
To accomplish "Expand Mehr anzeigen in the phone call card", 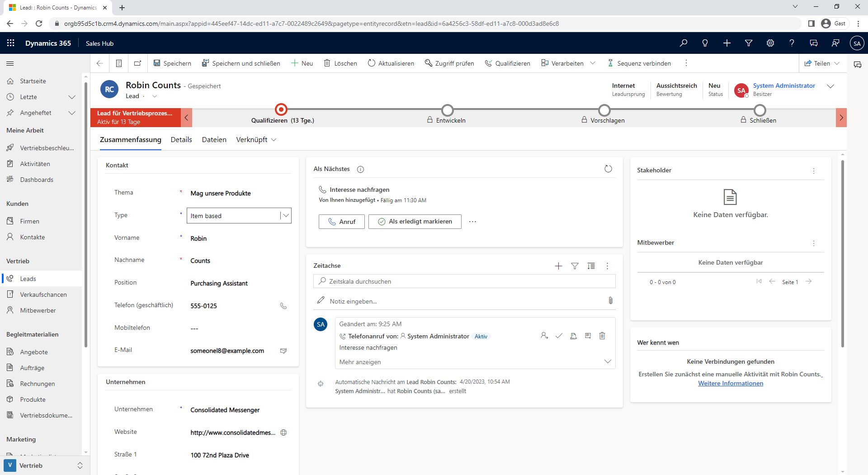I will [x=607, y=361].
